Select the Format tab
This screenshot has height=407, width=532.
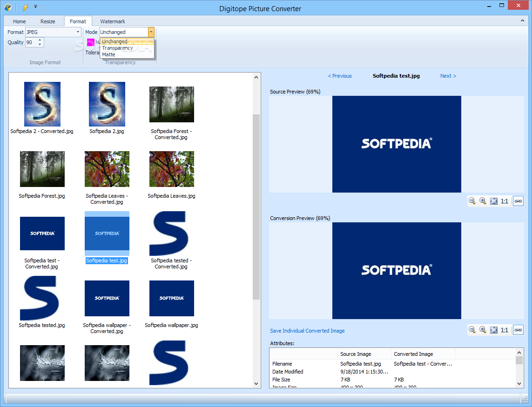pyautogui.click(x=78, y=21)
